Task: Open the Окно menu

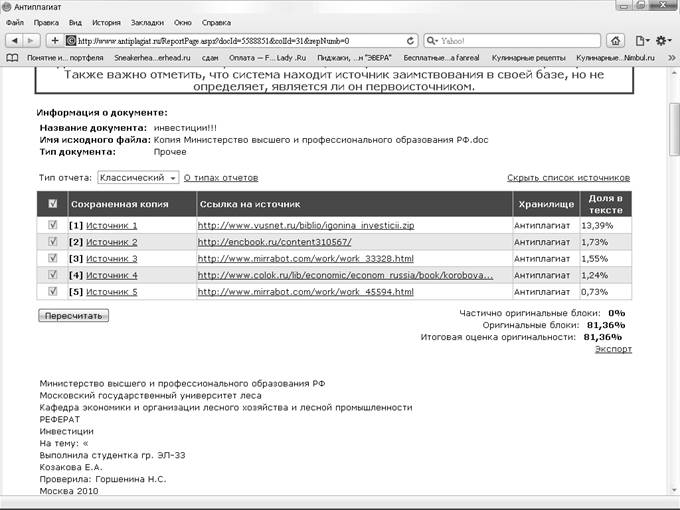Action: click(183, 23)
